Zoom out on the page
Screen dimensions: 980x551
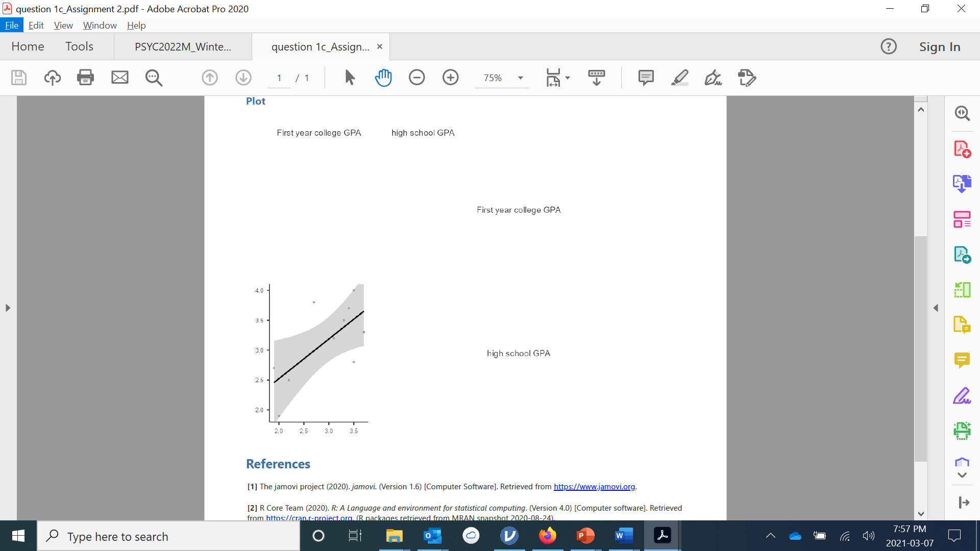click(x=417, y=78)
